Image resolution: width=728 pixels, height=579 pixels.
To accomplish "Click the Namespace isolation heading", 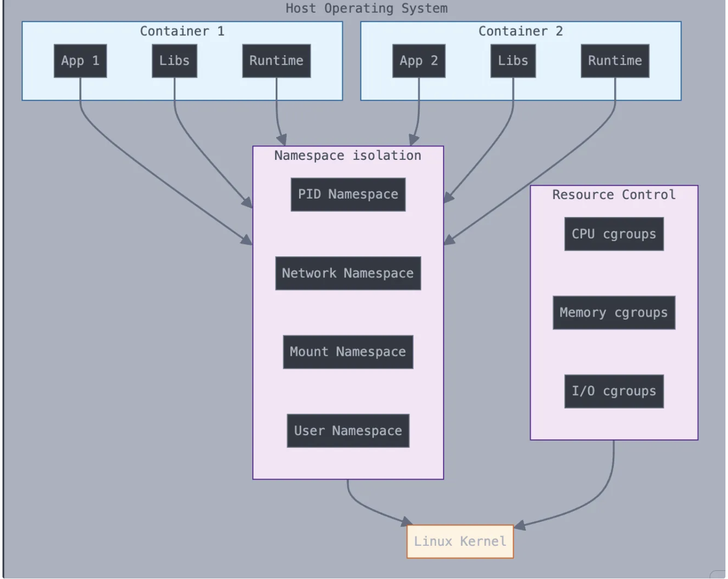I will [x=348, y=155].
